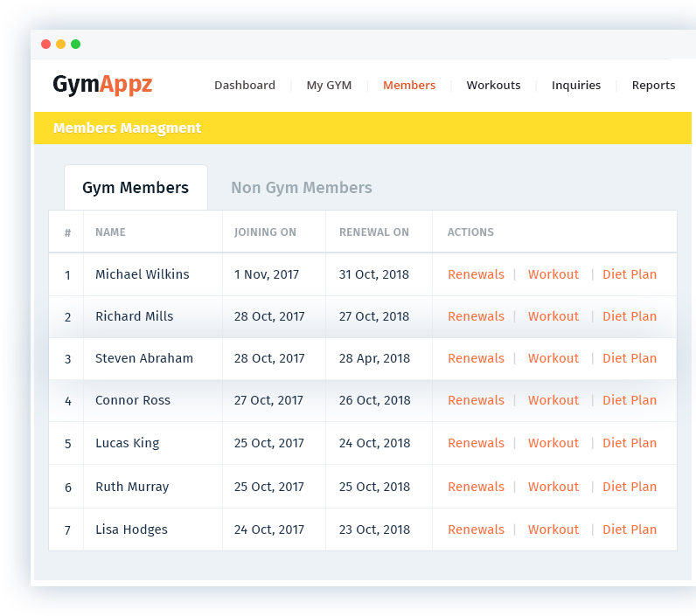Open the Reports menu item
696x616 pixels.
[653, 86]
